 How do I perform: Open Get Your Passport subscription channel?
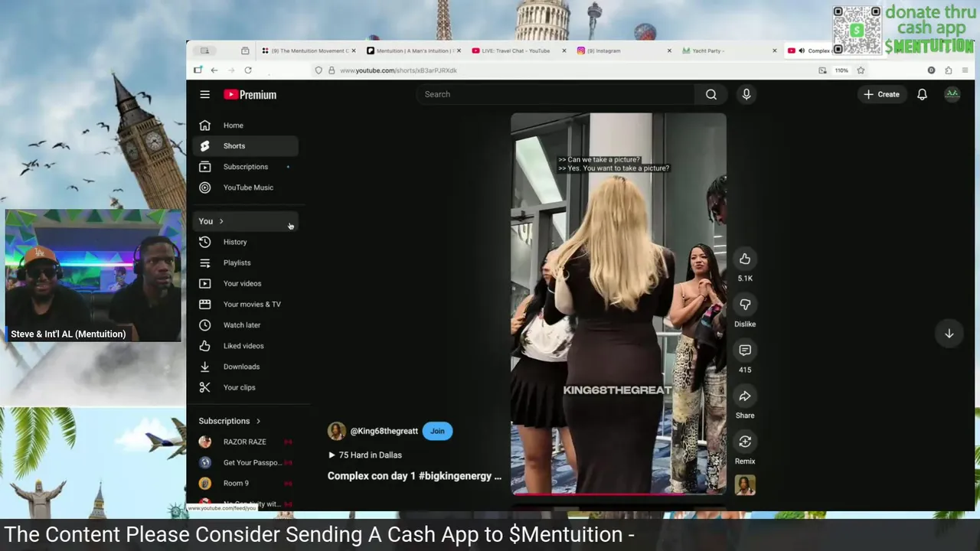246,462
